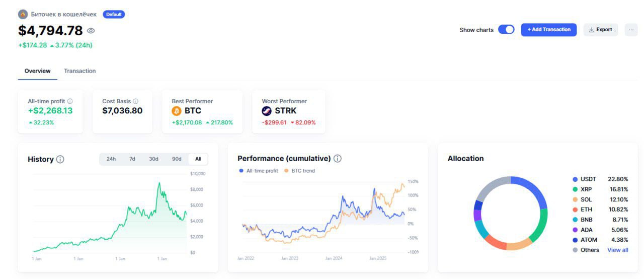This screenshot has height=279, width=644.
Task: Click the Add Transaction button
Action: click(x=549, y=30)
